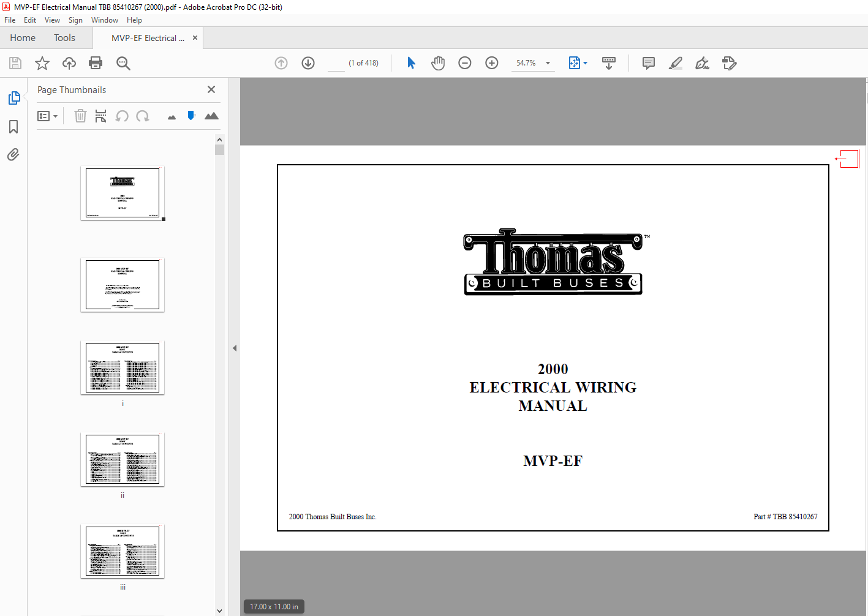The width and height of the screenshot is (868, 616).
Task: Choose the Selection arrow tool
Action: [x=411, y=63]
